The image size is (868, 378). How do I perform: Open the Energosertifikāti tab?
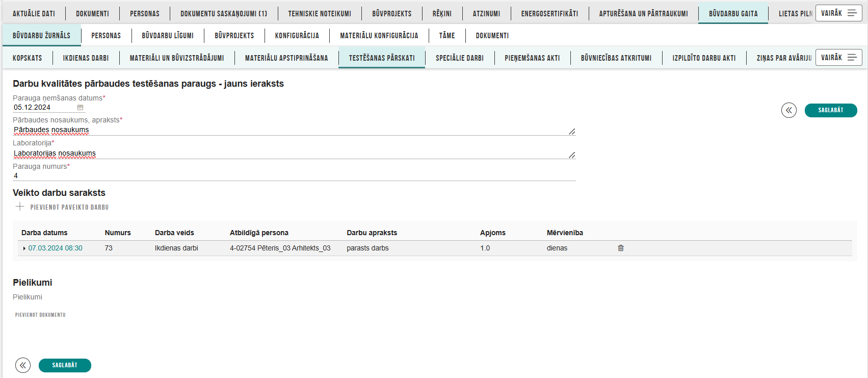(x=549, y=14)
